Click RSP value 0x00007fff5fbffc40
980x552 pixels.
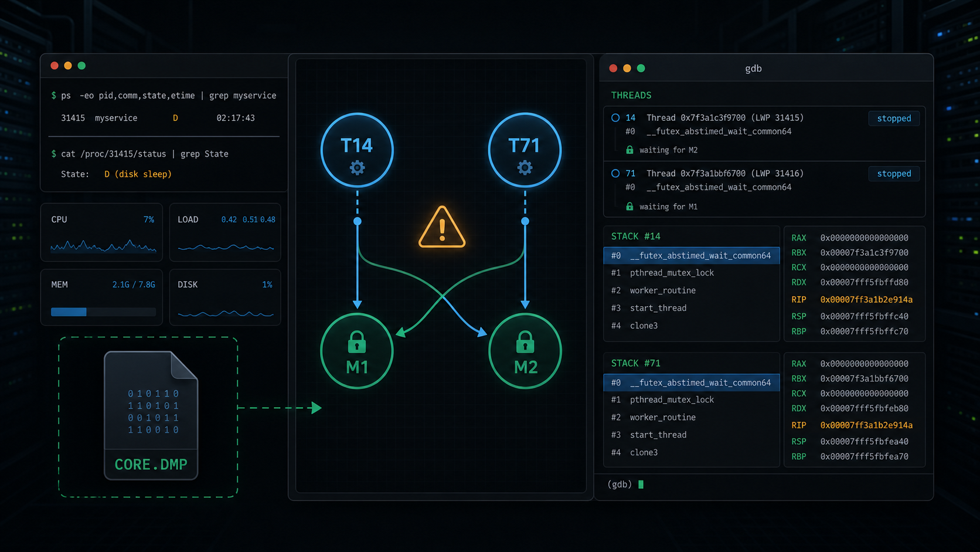[x=865, y=316]
